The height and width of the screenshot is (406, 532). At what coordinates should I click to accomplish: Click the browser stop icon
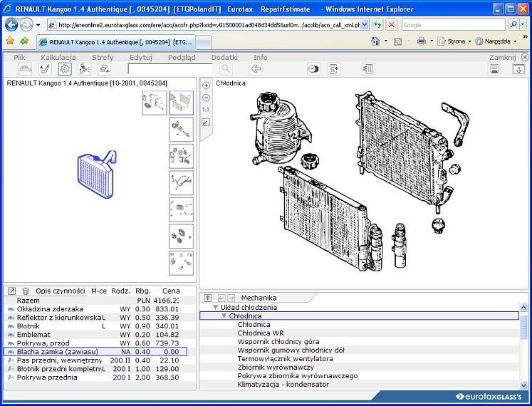pyautogui.click(x=391, y=24)
